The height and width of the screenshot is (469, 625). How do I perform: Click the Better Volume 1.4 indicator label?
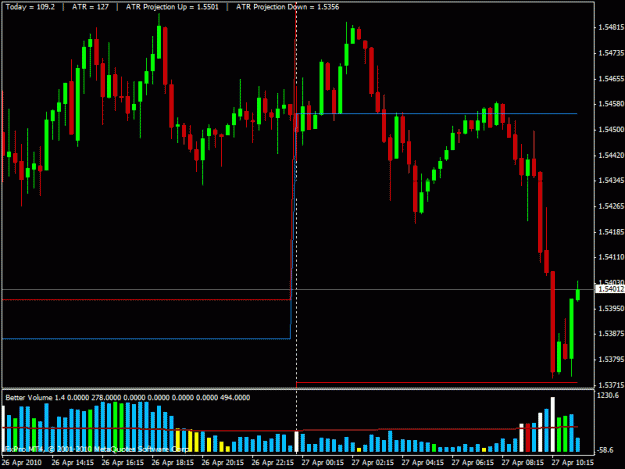128,397
